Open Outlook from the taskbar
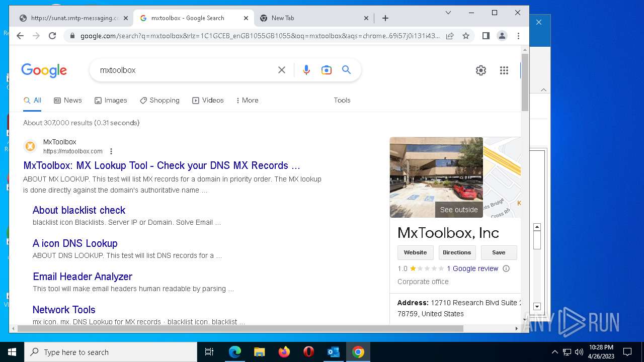Image resolution: width=644 pixels, height=362 pixels. pyautogui.click(x=334, y=352)
